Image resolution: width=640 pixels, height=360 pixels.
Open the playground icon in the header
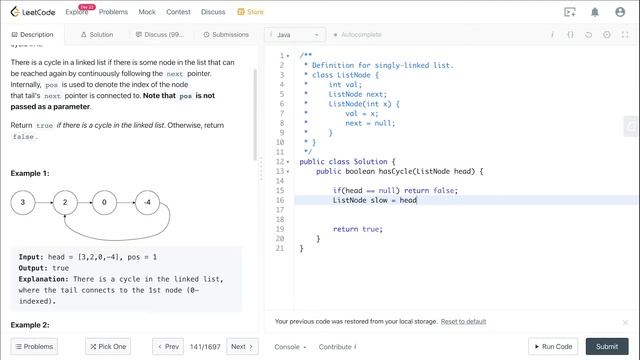click(x=570, y=12)
